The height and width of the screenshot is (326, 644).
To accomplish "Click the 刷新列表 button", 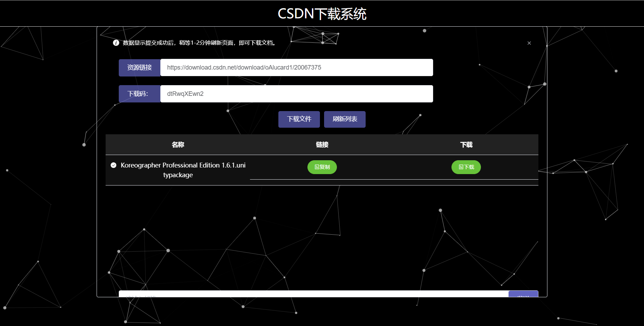I will pos(345,119).
